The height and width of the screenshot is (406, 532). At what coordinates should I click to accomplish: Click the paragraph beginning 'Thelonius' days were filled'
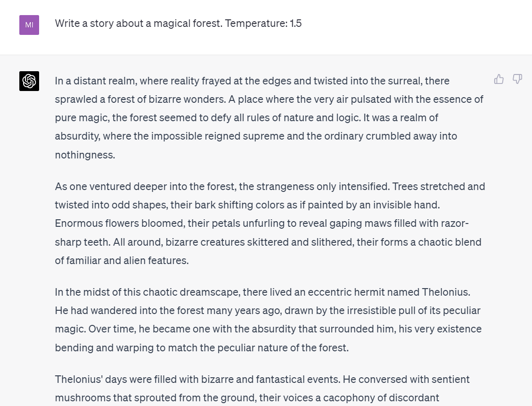pos(262,389)
